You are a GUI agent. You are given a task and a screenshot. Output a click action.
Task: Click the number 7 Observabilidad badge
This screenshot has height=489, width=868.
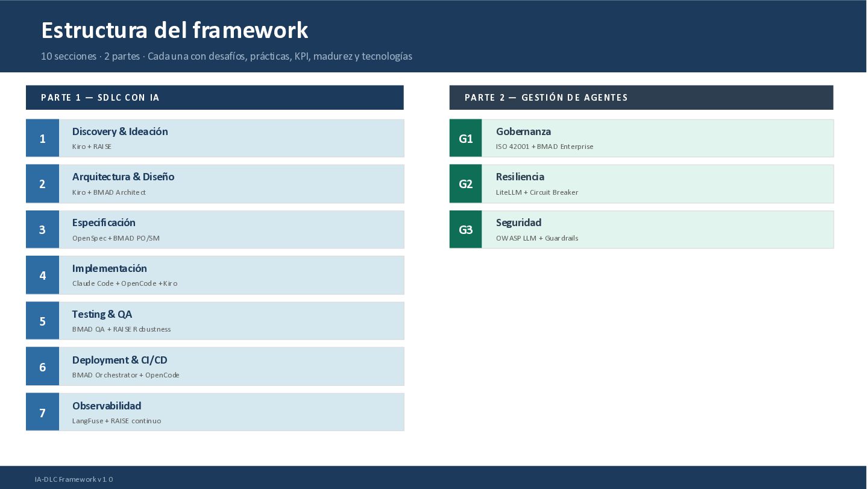(x=42, y=412)
